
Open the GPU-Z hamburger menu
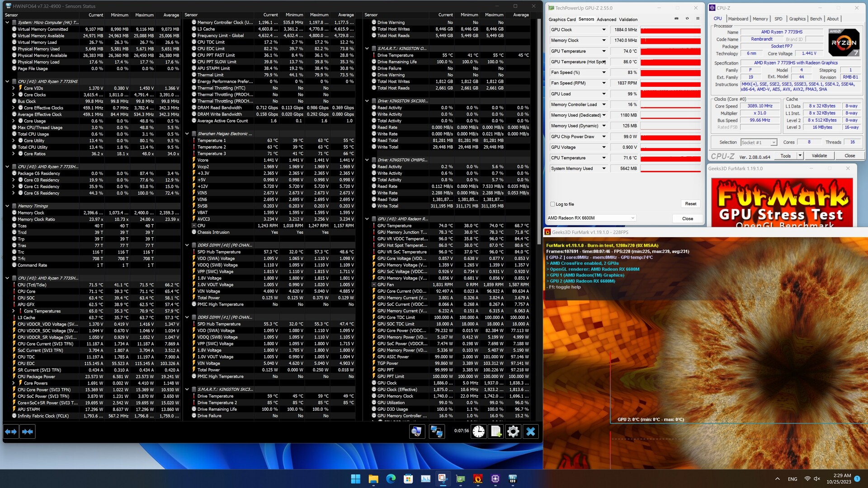click(698, 19)
